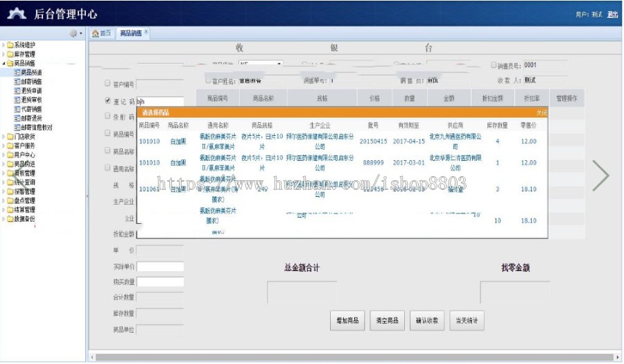Click the gear settings icon above the tree
Viewport: 624px width, 364px height.
pos(73,33)
